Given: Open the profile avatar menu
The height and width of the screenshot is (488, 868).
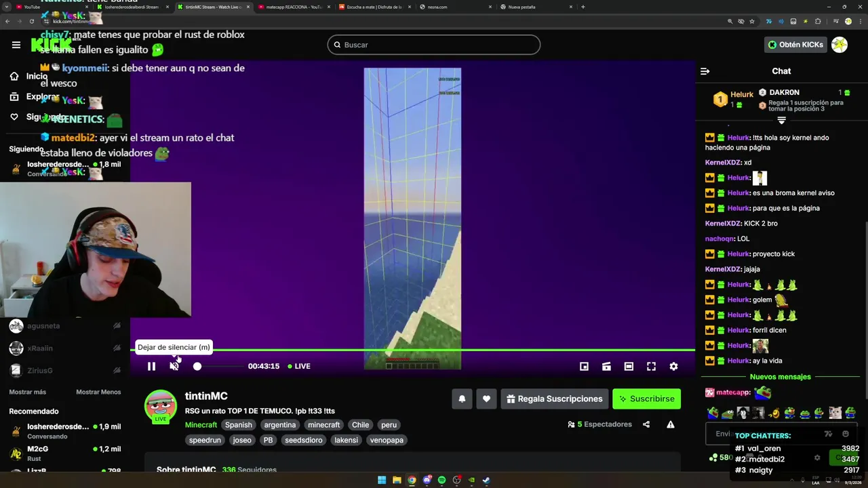Looking at the screenshot, I should tap(840, 45).
